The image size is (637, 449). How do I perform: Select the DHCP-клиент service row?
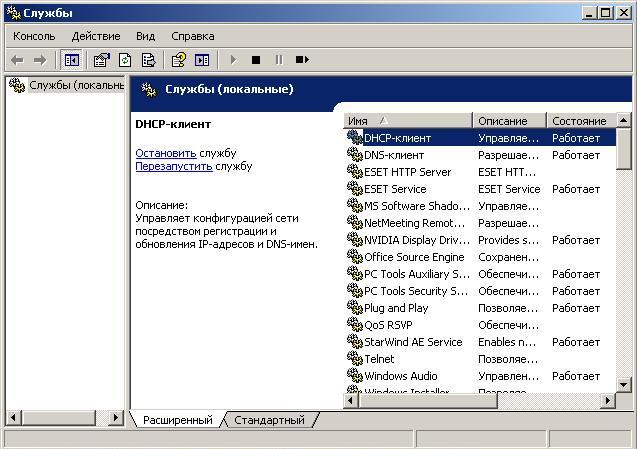click(x=481, y=138)
